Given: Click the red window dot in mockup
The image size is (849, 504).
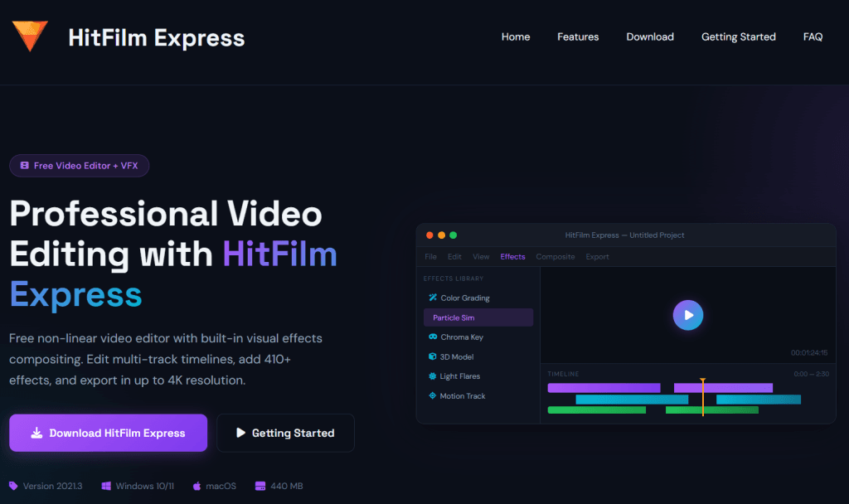Looking at the screenshot, I should tap(429, 235).
